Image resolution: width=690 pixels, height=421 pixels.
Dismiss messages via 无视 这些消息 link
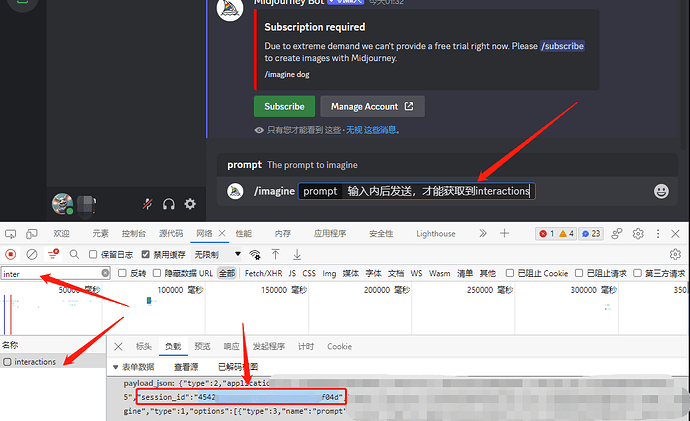coord(371,130)
